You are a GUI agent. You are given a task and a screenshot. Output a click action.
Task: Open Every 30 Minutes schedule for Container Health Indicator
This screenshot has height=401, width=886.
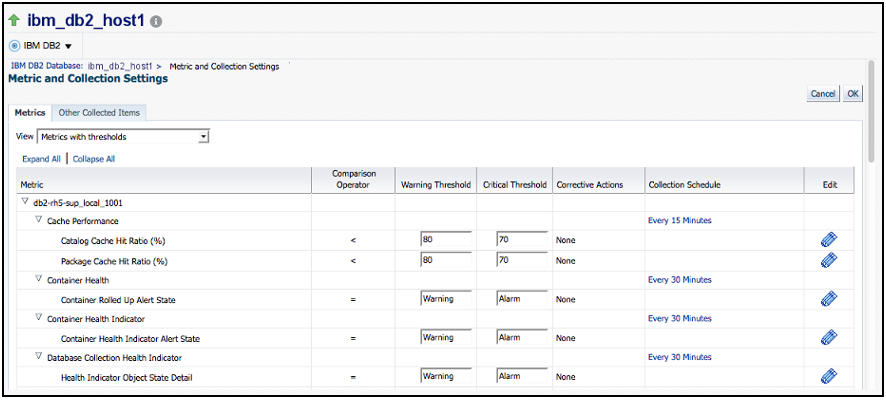[680, 319]
